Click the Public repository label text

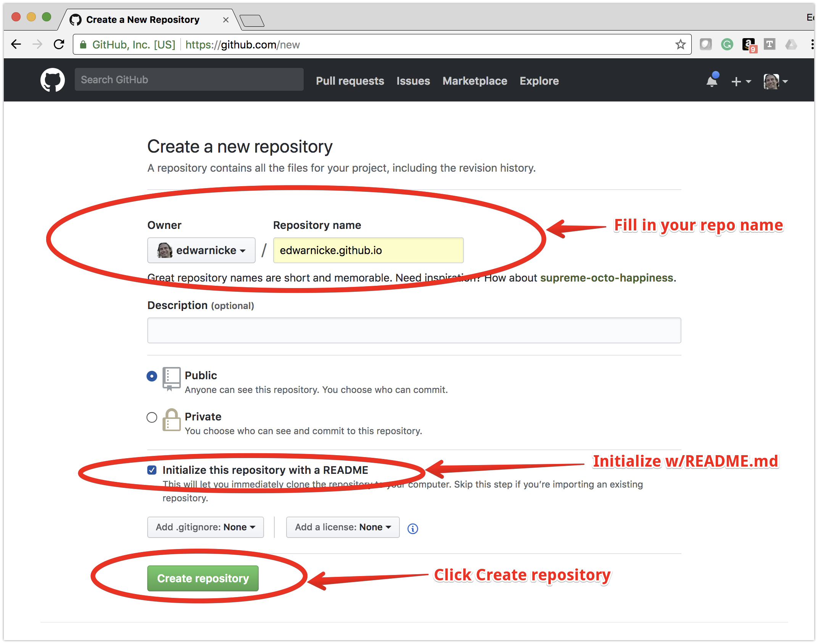201,375
